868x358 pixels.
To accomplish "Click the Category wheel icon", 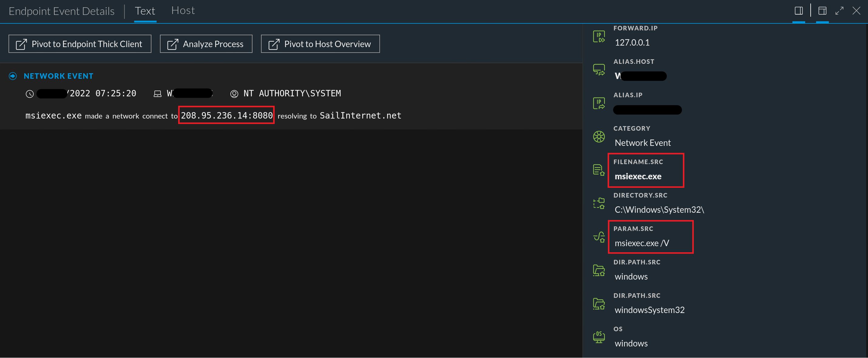I will tap(599, 137).
